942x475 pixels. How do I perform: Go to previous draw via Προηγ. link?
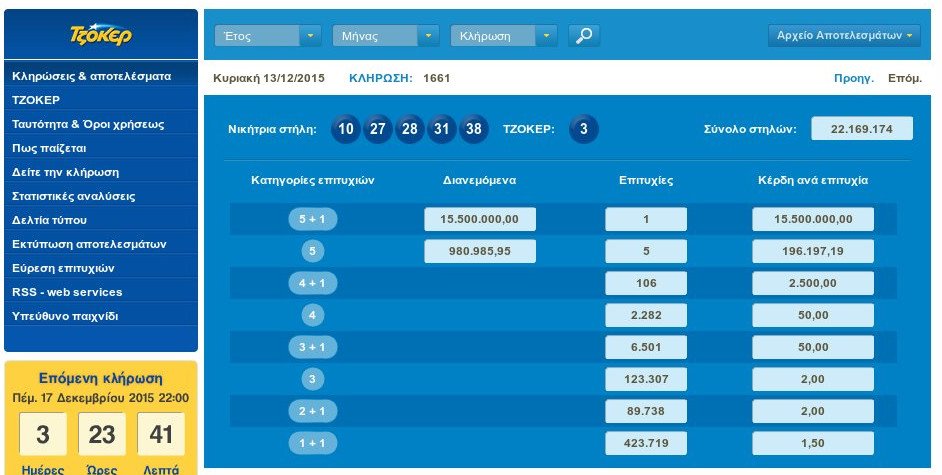point(854,78)
